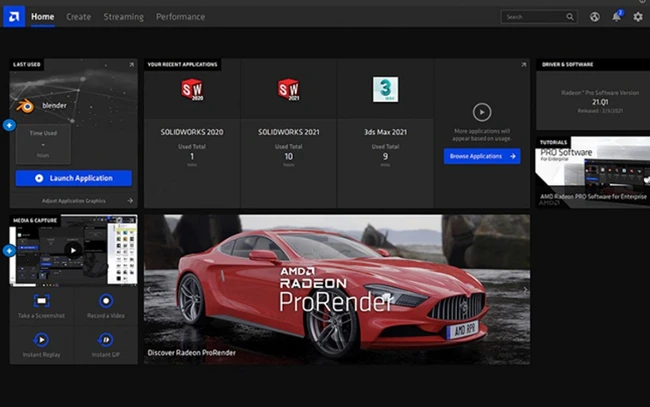Click the Record a Video icon
This screenshot has width=650, height=407.
106,301
